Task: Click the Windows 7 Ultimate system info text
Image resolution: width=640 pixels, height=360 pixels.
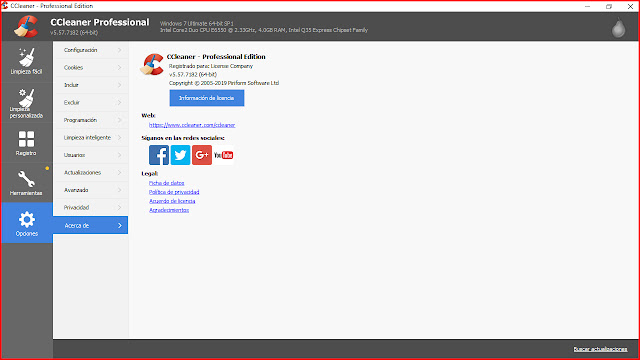Action: pos(197,24)
